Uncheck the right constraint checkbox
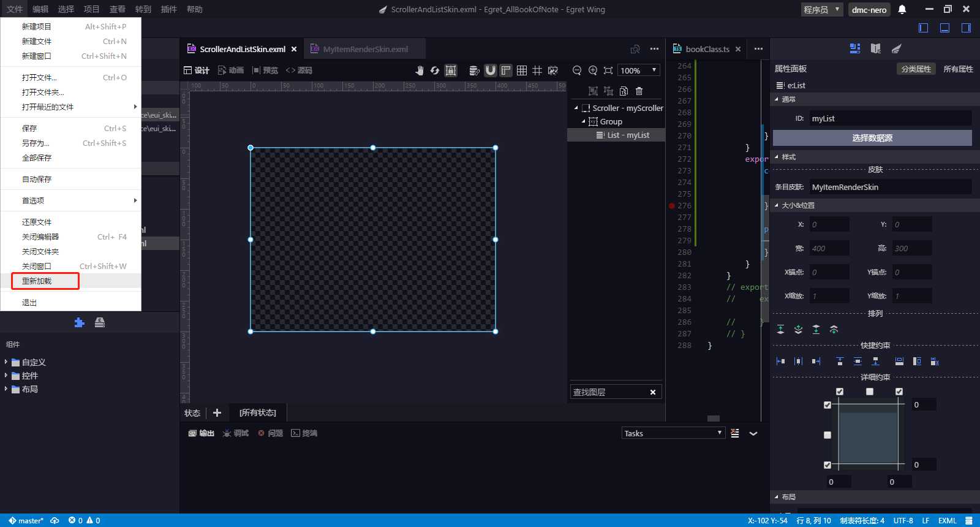The image size is (980, 527). 899,392
